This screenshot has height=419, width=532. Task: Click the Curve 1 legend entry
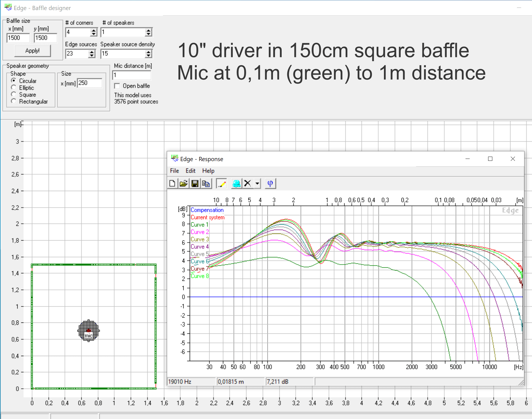coord(199,225)
